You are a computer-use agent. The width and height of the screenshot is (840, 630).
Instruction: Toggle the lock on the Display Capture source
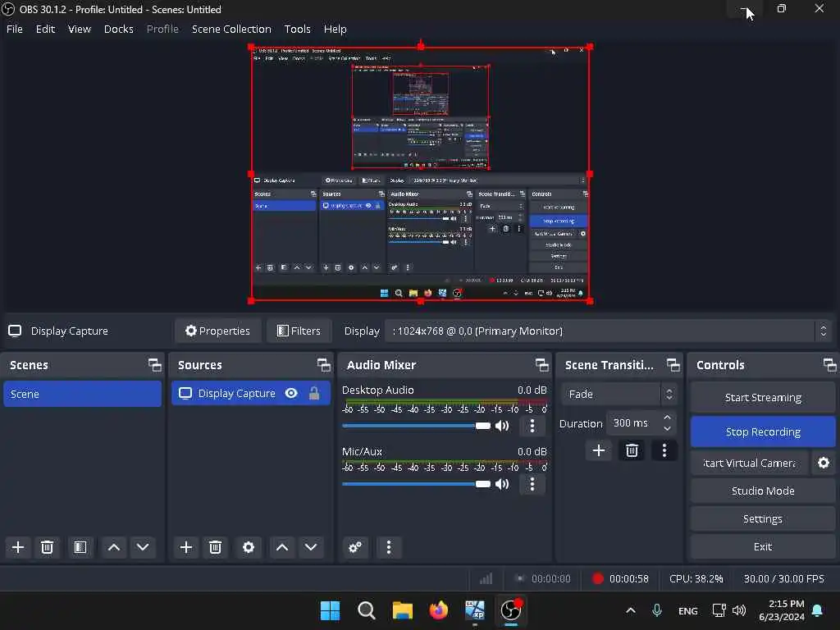click(314, 393)
